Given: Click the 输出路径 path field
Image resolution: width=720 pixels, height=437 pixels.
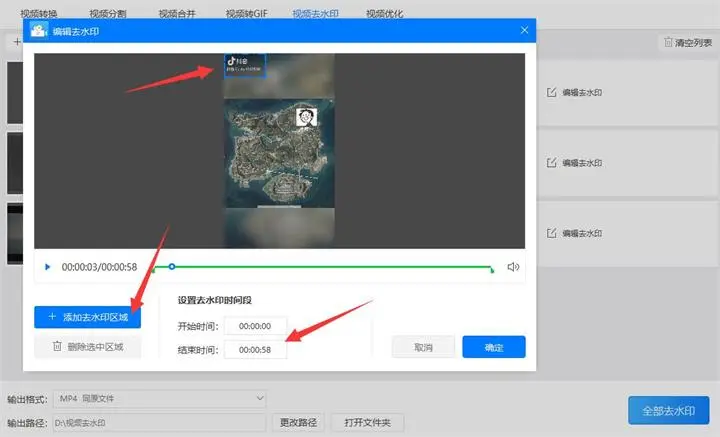Looking at the screenshot, I should (x=159, y=423).
